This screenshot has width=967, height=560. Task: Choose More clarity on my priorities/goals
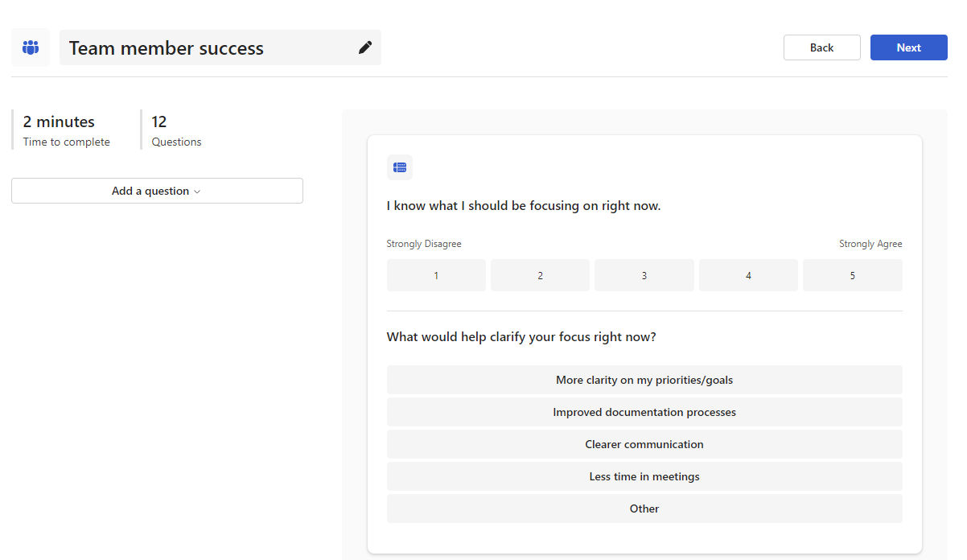tap(644, 380)
